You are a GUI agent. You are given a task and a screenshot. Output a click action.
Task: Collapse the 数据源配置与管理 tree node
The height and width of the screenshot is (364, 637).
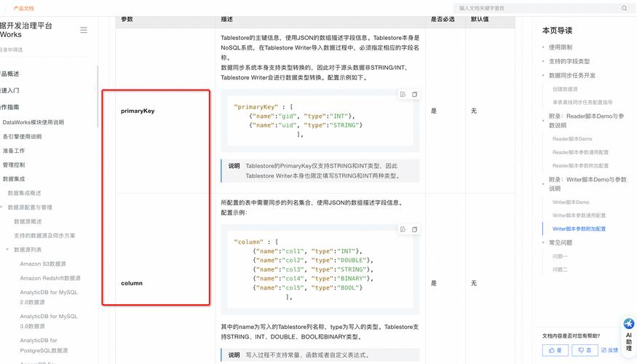click(1, 207)
